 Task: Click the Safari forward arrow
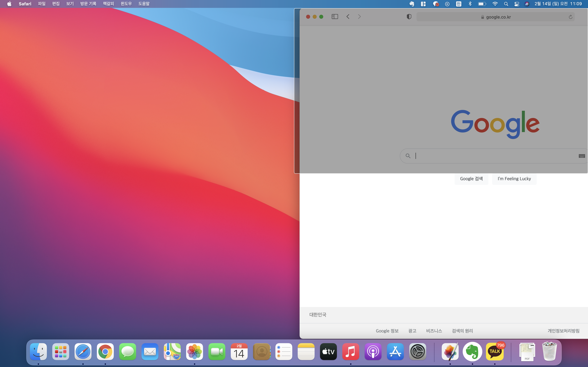[359, 17]
